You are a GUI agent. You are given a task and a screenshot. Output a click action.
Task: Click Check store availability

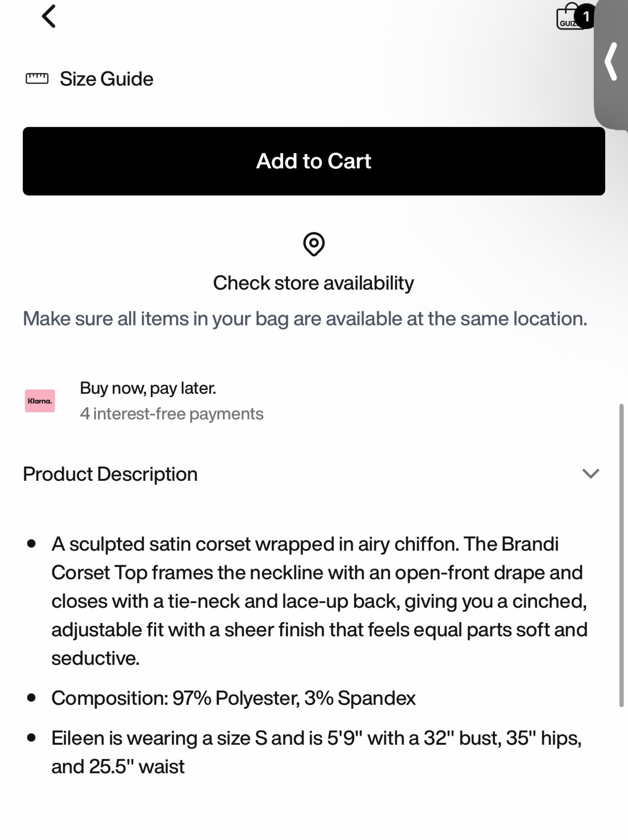click(313, 283)
